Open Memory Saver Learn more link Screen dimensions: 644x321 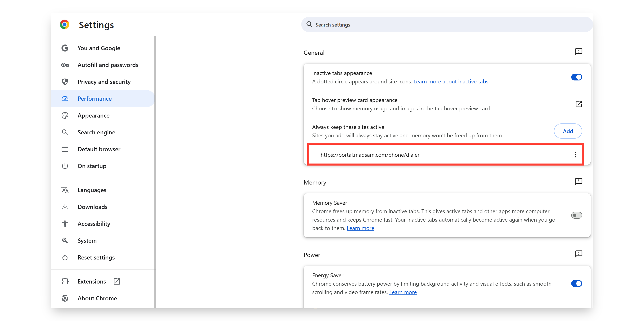(x=360, y=228)
